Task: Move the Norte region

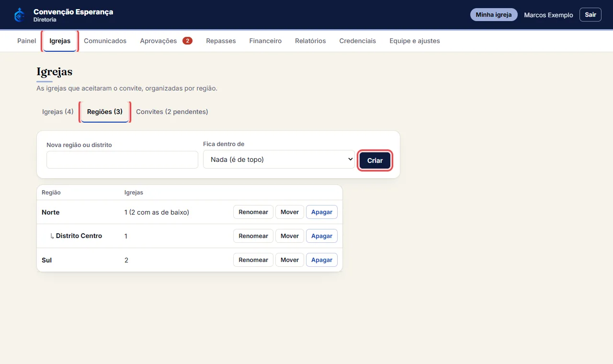Action: (x=290, y=212)
